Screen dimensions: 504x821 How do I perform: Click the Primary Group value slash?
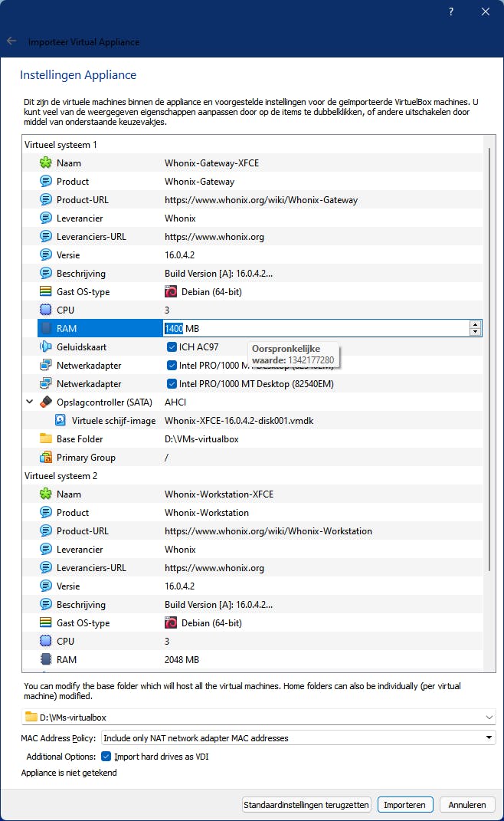(x=166, y=457)
